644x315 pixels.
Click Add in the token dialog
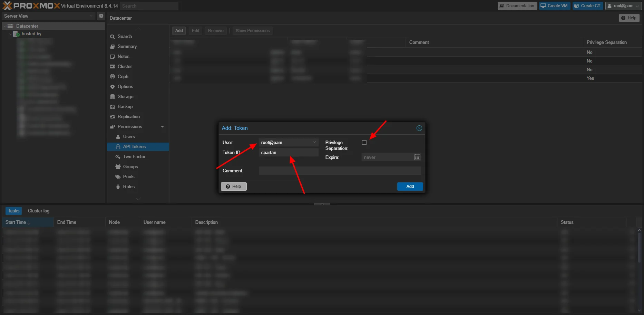click(410, 187)
